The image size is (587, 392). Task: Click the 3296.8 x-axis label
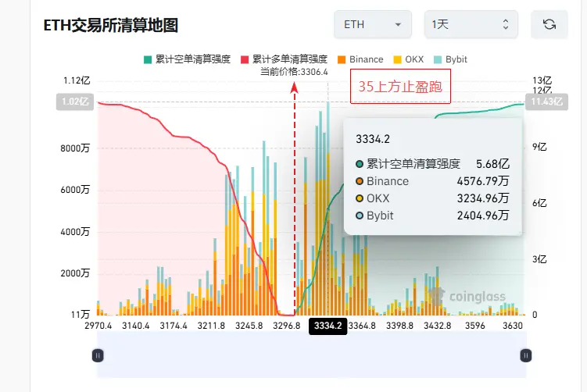pos(286,326)
